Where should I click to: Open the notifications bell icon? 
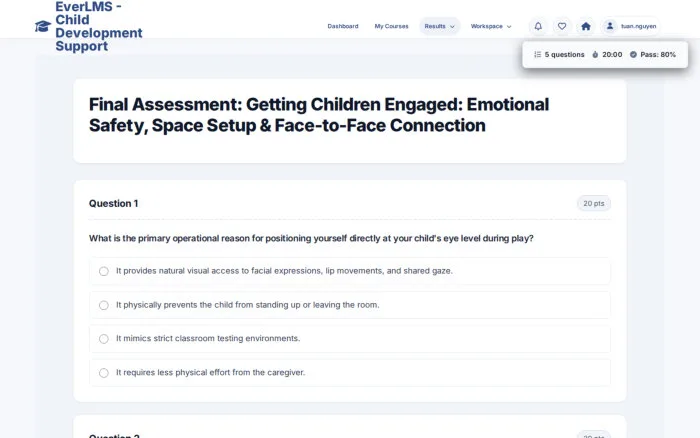coord(538,26)
